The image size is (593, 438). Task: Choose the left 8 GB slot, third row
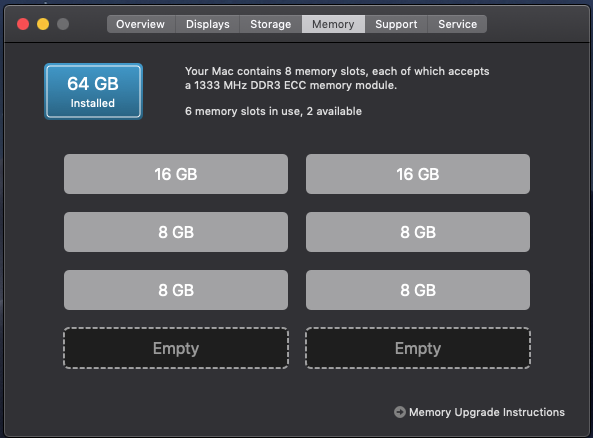click(x=176, y=290)
